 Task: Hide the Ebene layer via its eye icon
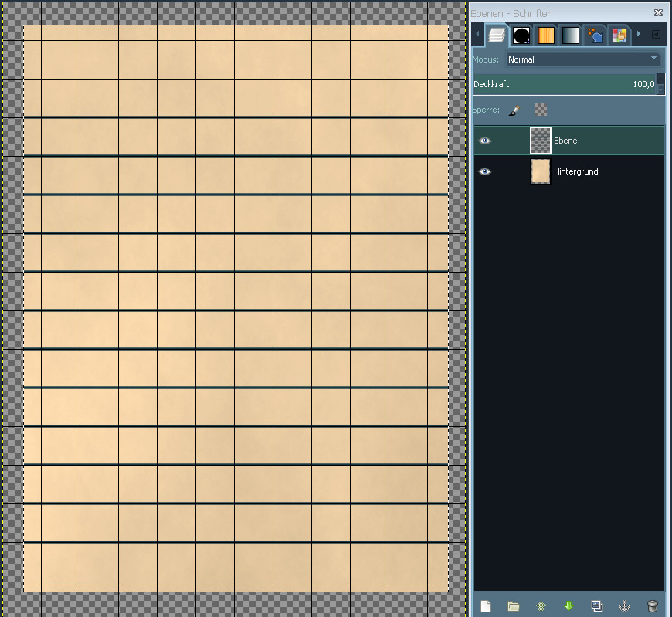click(485, 141)
